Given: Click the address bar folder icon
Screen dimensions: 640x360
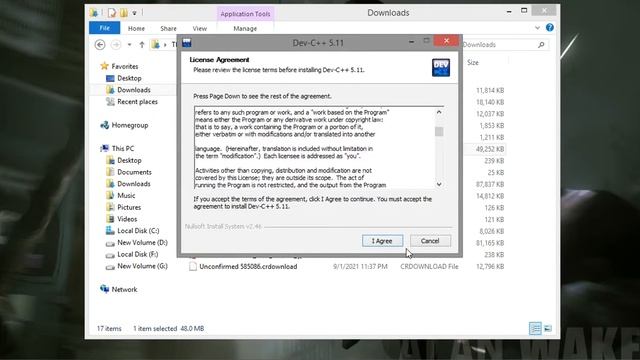Looking at the screenshot, I should (156, 44).
